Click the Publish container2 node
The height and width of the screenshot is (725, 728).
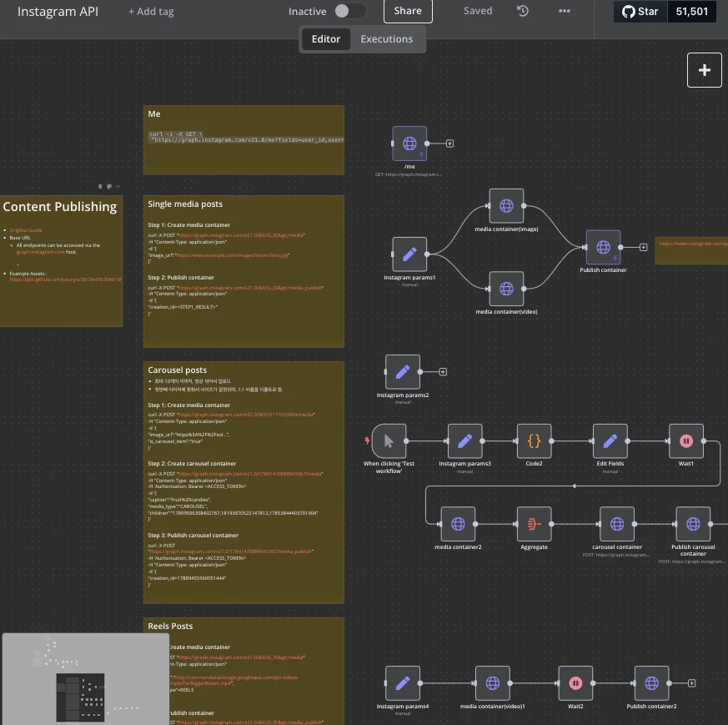(x=652, y=683)
